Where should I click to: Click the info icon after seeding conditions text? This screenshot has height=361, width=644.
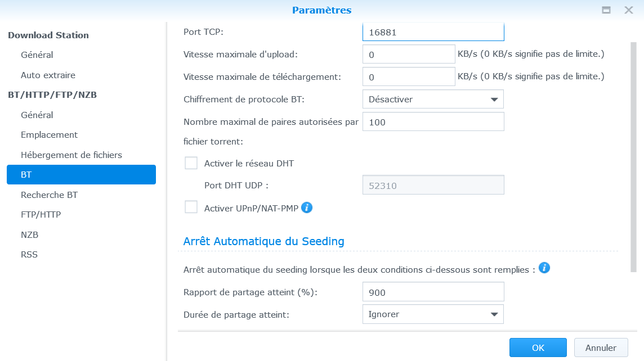point(544,268)
